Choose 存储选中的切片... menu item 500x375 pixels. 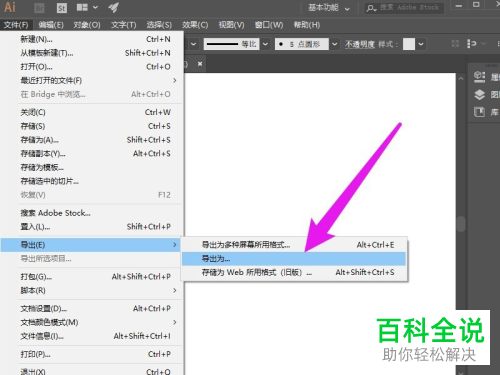[x=92, y=181]
